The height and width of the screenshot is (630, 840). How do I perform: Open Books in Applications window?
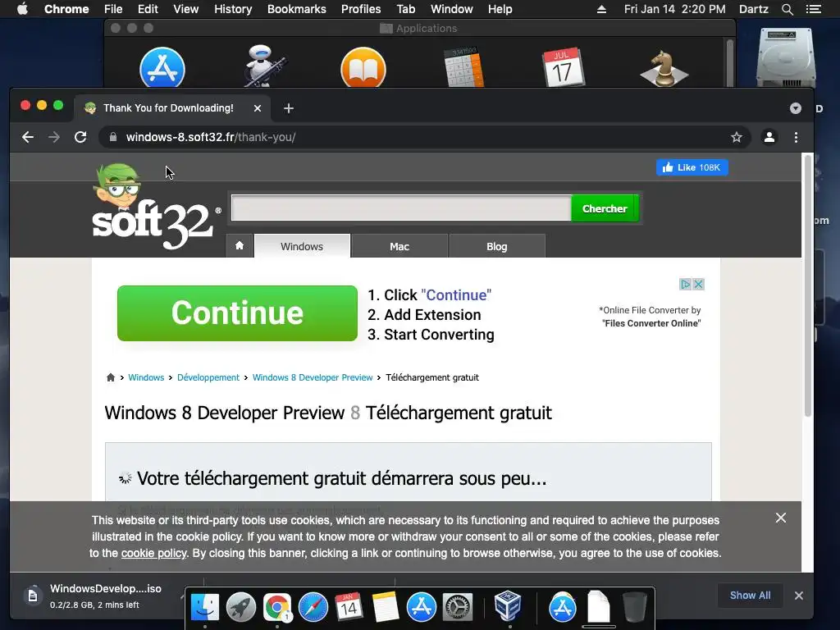[363, 68]
